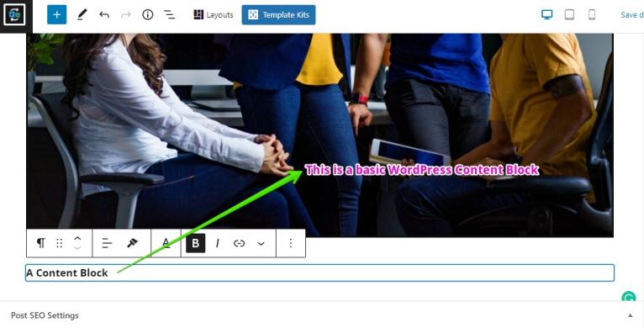This screenshot has height=328, width=644.
Task: Open the document details info icon
Action: click(148, 15)
